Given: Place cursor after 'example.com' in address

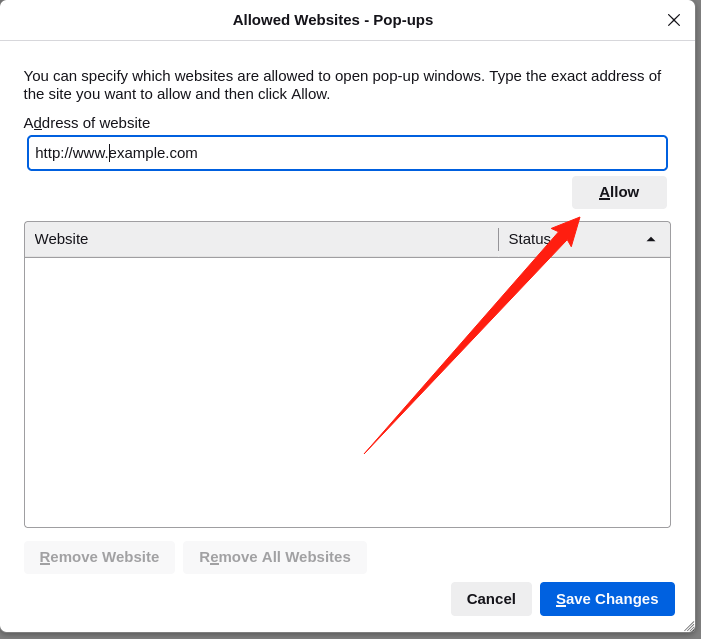Looking at the screenshot, I should 198,153.
